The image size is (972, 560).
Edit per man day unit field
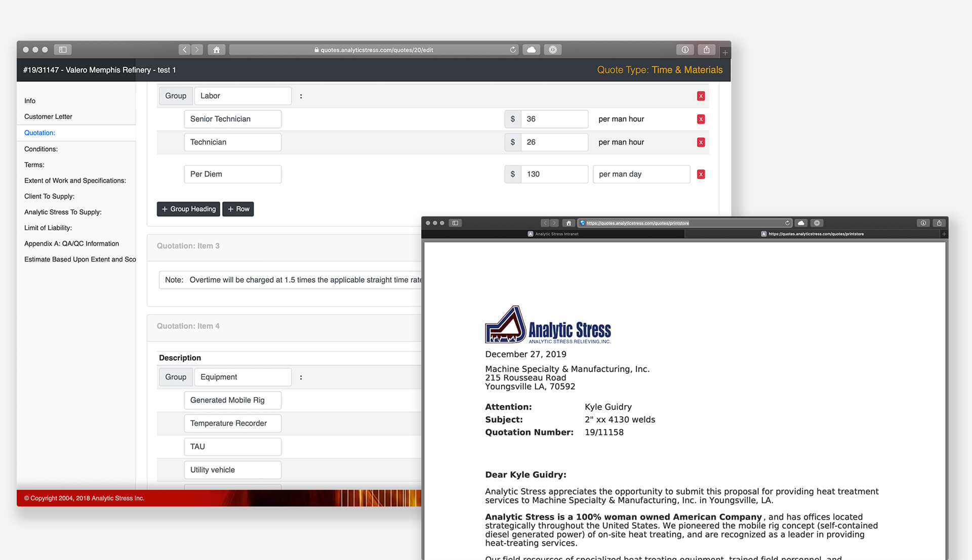(x=641, y=175)
